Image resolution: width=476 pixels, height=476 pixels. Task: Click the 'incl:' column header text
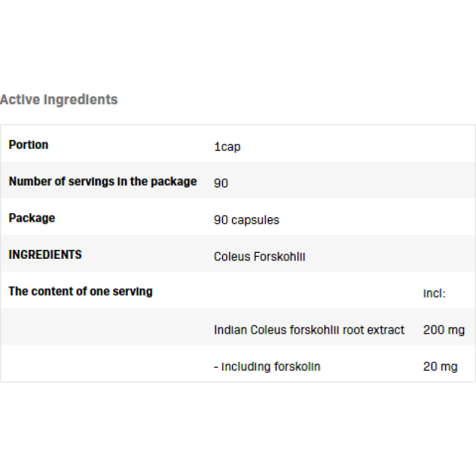coord(434,293)
